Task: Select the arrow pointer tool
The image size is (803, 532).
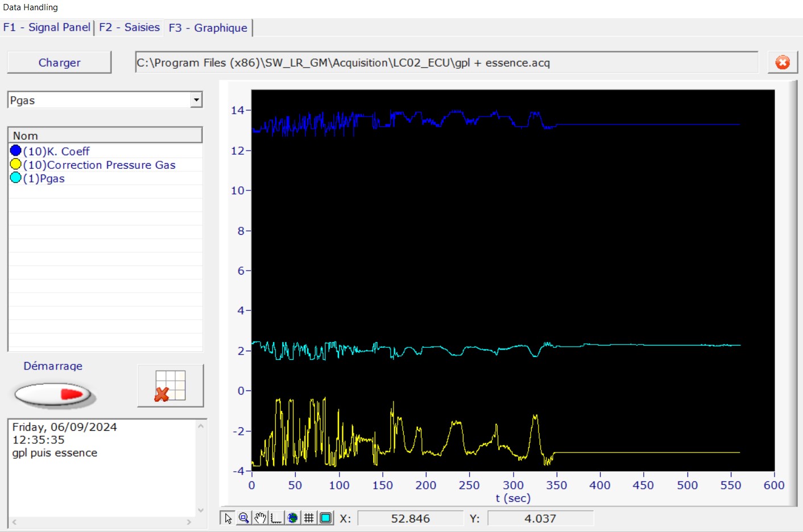Action: (x=228, y=518)
